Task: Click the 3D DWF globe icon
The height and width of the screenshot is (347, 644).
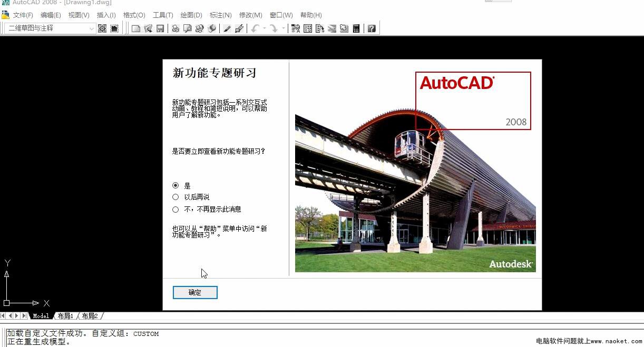Action: [212, 28]
